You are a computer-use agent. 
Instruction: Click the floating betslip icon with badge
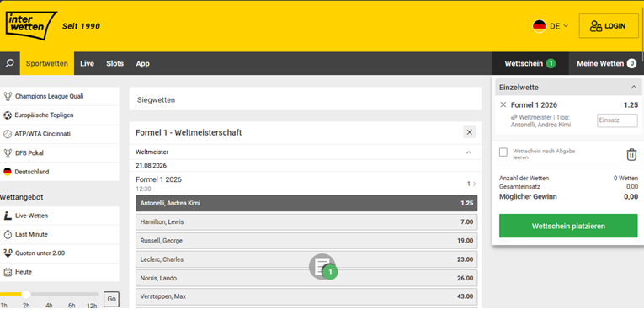coord(322,267)
